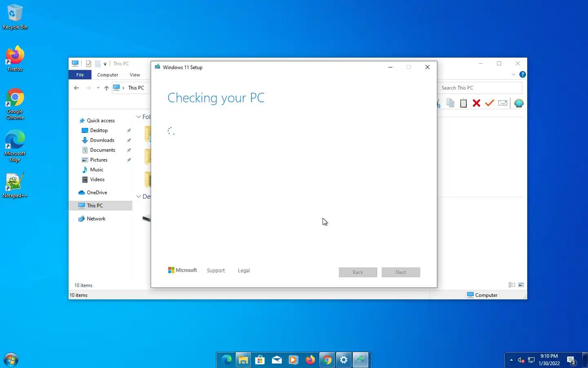The image size is (588, 368).
Task: Click the New folder icon in quick access toolbar
Action: point(98,64)
